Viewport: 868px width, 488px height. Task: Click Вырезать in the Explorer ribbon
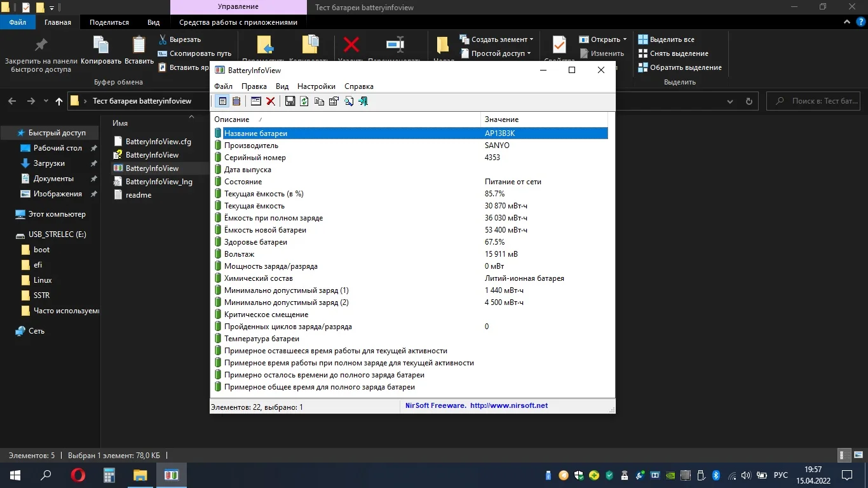tap(180, 39)
